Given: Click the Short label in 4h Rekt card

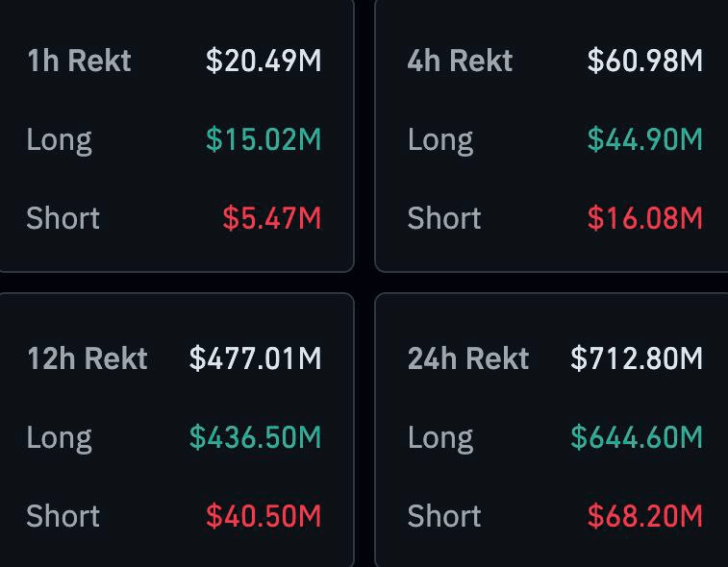Looking at the screenshot, I should pyautogui.click(x=444, y=219).
